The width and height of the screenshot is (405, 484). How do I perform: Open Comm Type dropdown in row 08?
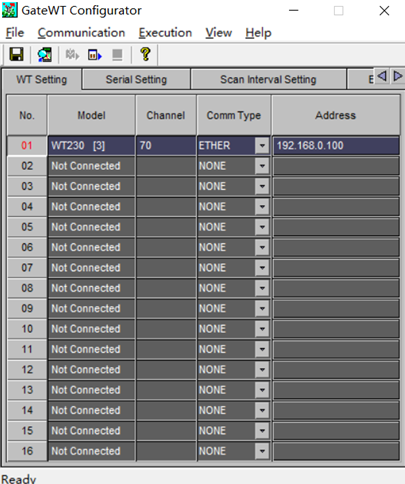[x=262, y=288]
